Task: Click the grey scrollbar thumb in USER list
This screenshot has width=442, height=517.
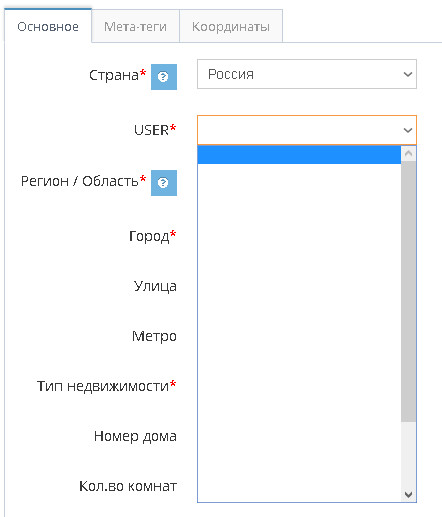Action: [x=408, y=292]
